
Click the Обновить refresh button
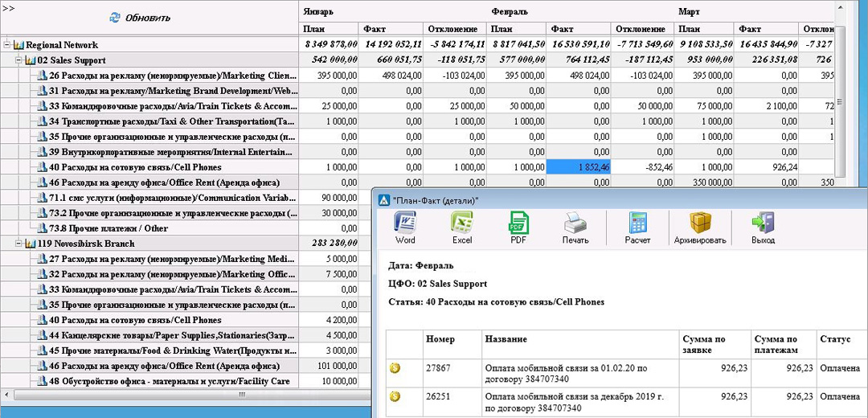click(x=140, y=18)
